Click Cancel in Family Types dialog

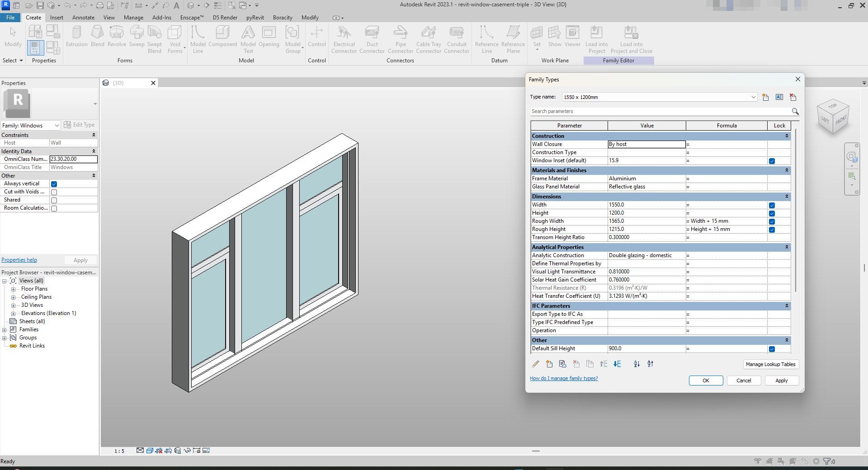[744, 381]
